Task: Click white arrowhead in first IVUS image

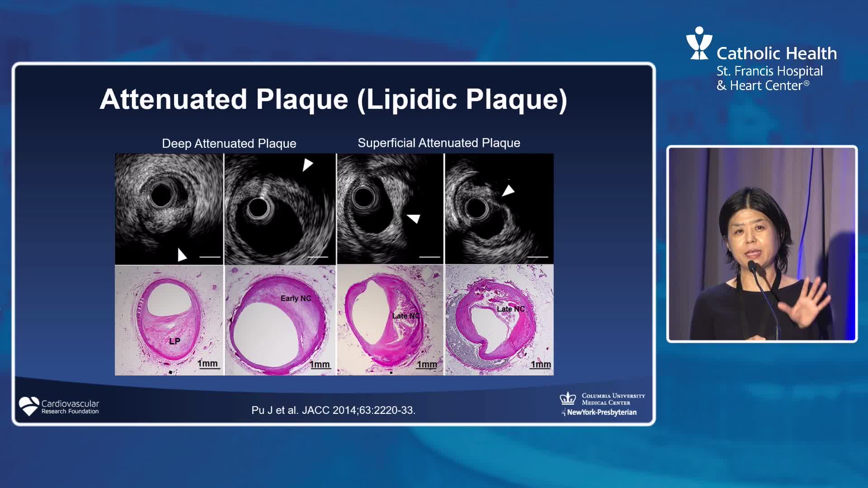Action: [x=181, y=255]
